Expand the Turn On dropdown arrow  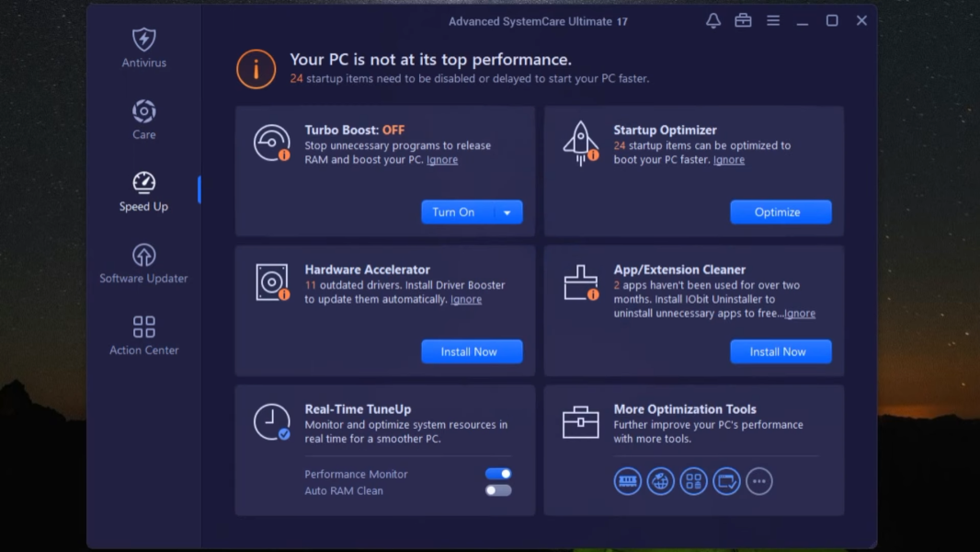507,213
